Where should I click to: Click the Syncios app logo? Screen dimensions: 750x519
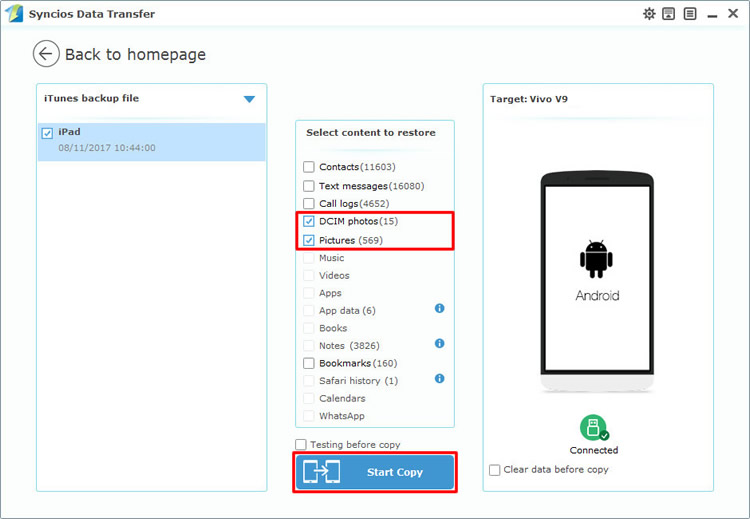[x=14, y=14]
